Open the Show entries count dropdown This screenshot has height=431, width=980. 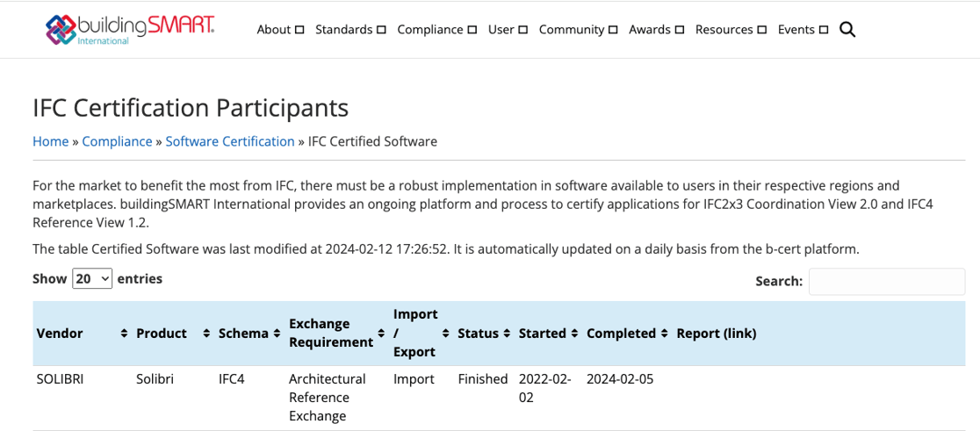click(x=92, y=278)
